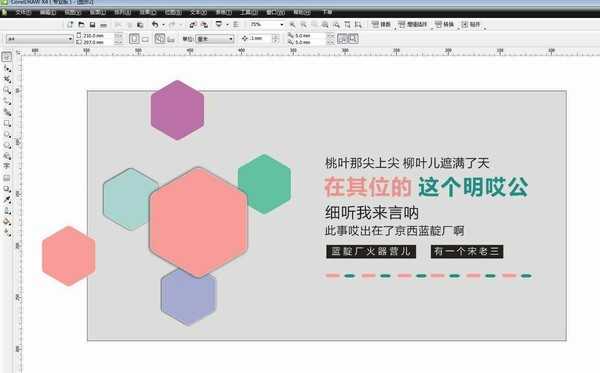Create a new document from toolbar
The width and height of the screenshot is (600, 373).
tap(70, 24)
